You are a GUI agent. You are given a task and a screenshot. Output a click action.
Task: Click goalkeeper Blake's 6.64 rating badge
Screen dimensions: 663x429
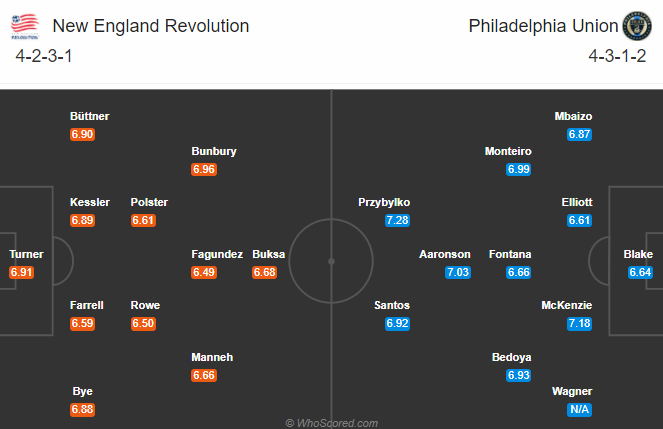(640, 272)
